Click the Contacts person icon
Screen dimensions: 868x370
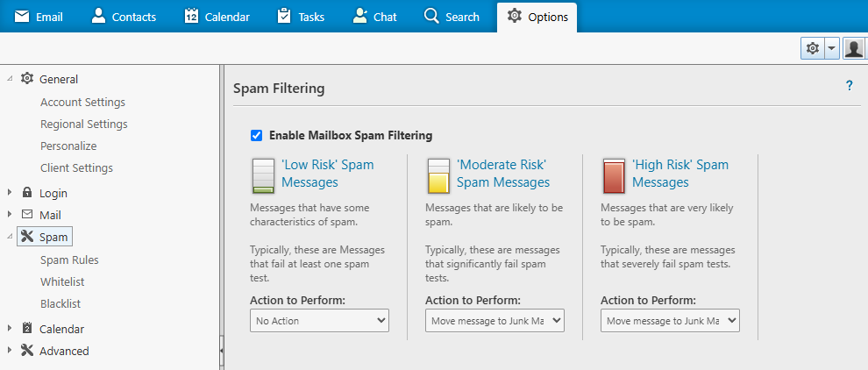click(98, 16)
